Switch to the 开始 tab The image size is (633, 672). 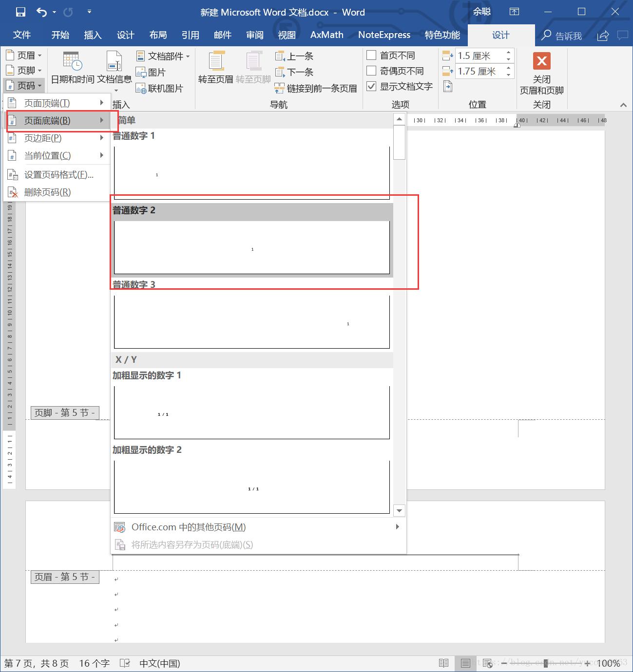coord(60,35)
